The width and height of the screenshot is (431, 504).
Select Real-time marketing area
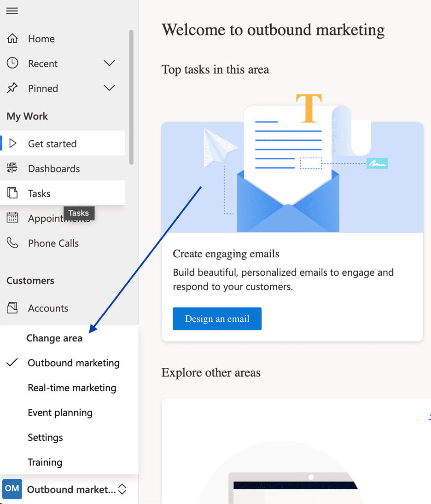tap(72, 388)
